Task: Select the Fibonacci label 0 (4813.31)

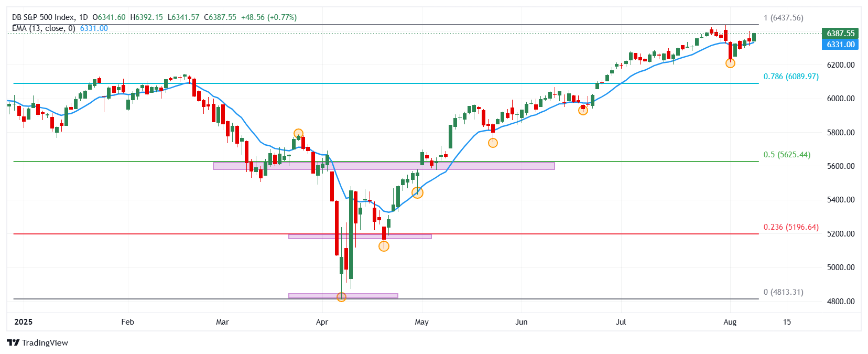Action: coord(783,292)
